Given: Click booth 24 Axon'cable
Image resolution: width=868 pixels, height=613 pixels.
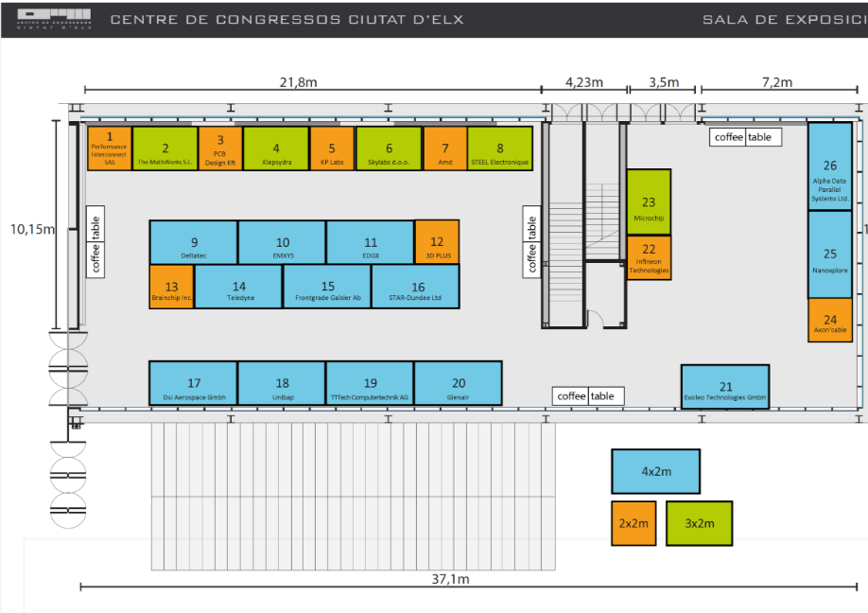Looking at the screenshot, I should click(x=830, y=320).
